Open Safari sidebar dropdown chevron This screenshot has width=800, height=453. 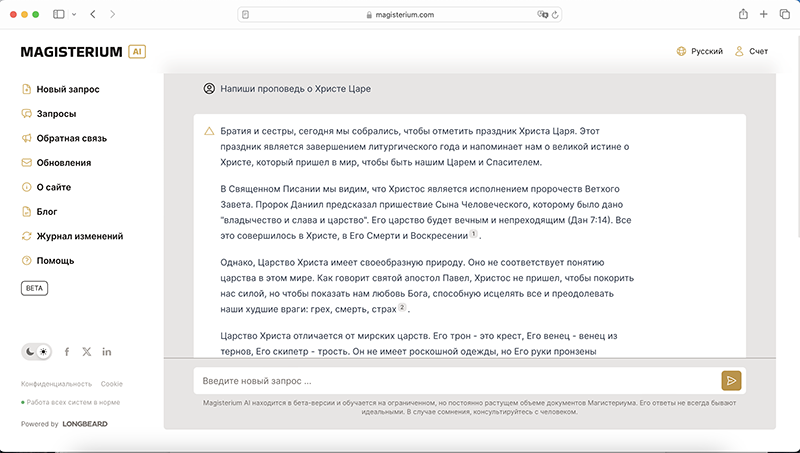(x=73, y=14)
